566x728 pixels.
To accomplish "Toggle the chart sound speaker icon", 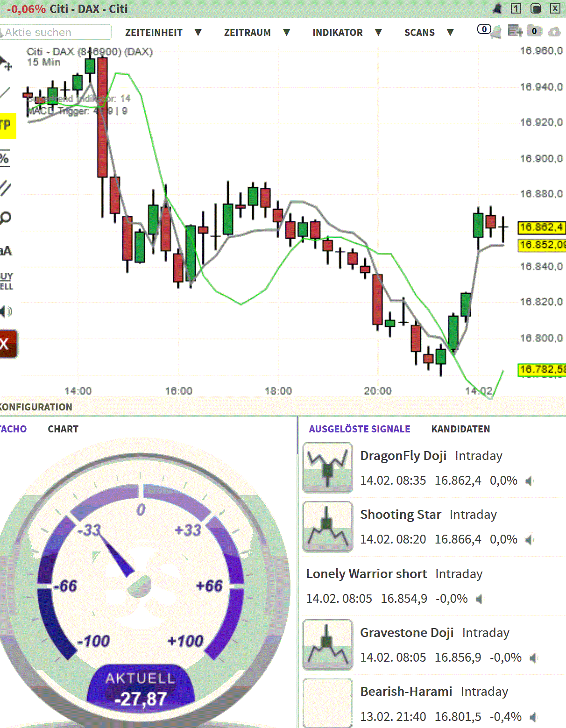I will 6,311.
